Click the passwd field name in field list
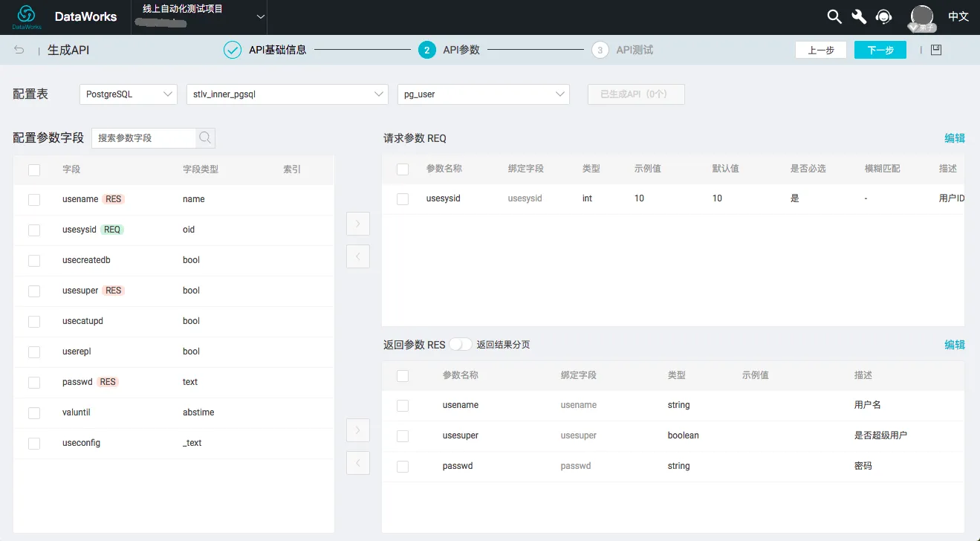This screenshot has height=541, width=980. pyautogui.click(x=77, y=382)
